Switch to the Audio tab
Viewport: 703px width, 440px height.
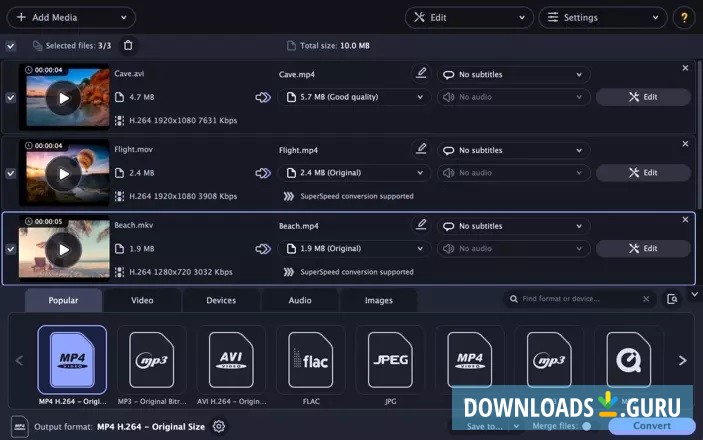pyautogui.click(x=300, y=300)
